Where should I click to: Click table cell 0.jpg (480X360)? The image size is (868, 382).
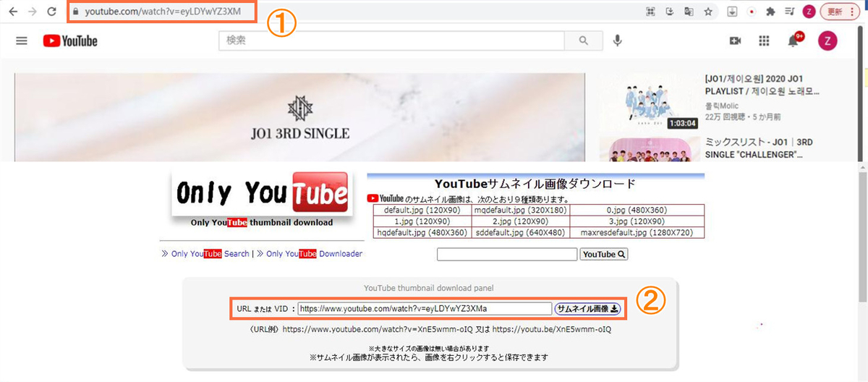637,210
